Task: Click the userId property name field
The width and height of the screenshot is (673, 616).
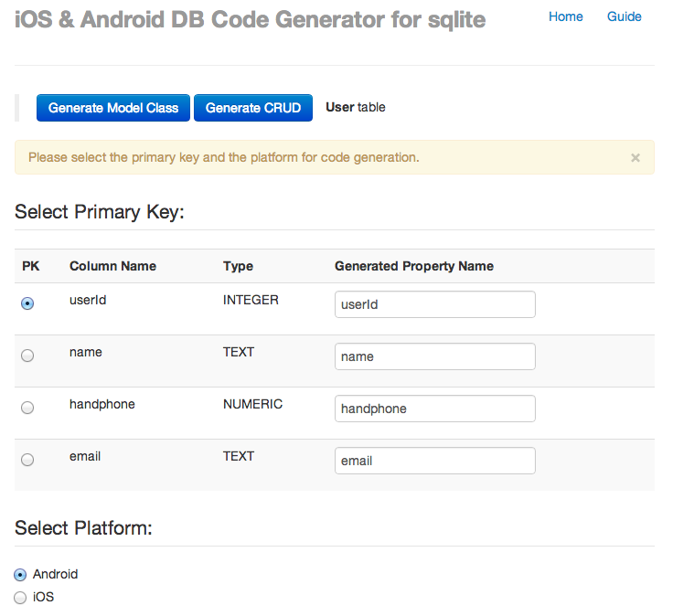Action: coord(434,304)
